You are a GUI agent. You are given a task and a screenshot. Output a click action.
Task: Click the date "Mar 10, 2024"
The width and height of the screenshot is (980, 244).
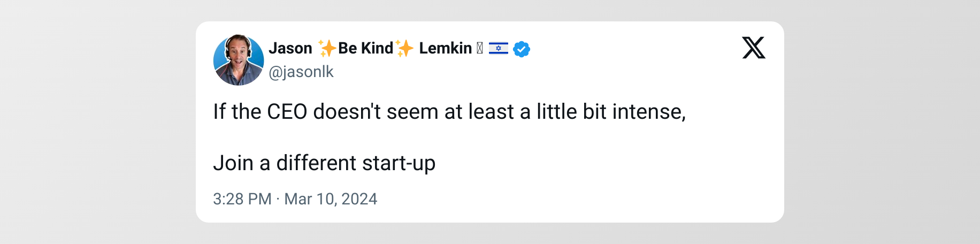[x=331, y=199]
